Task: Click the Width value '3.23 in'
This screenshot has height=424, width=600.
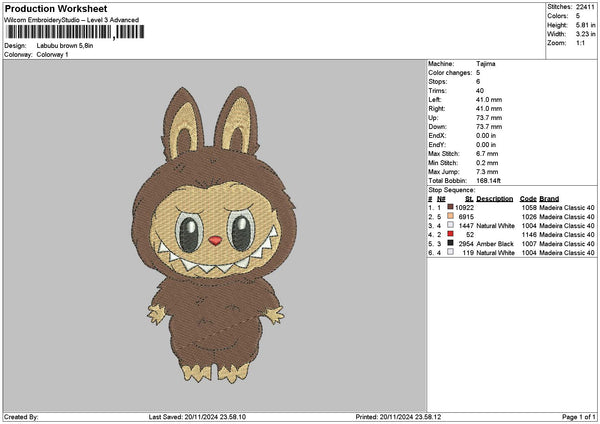Action: pos(585,34)
